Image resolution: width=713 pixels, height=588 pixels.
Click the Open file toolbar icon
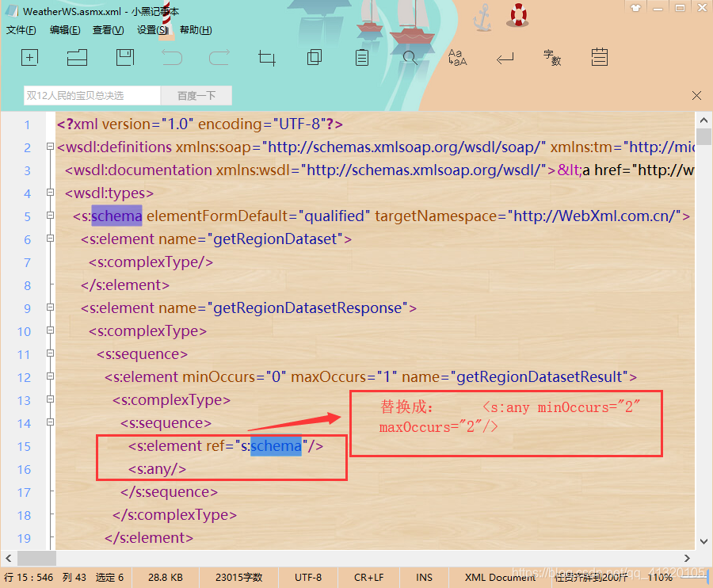point(77,58)
